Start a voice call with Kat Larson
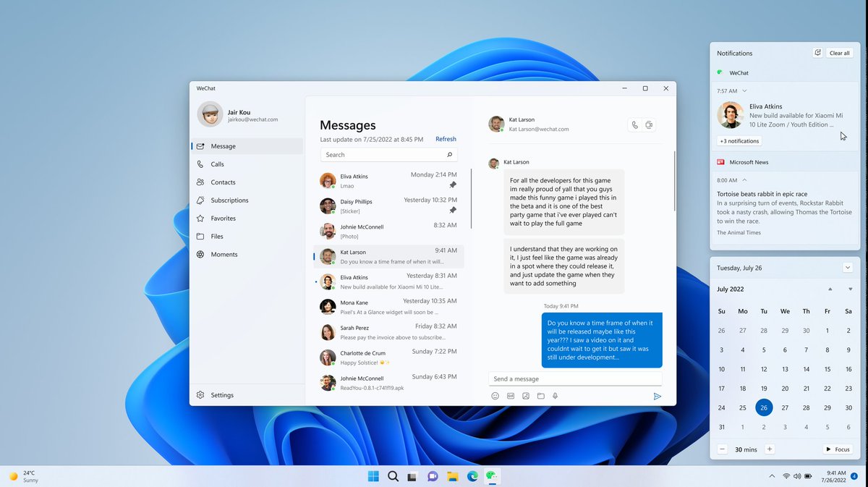 click(634, 124)
